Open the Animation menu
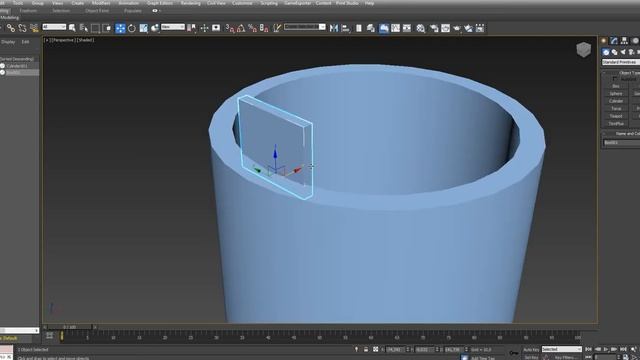This screenshot has height=360, width=640. (x=129, y=2)
